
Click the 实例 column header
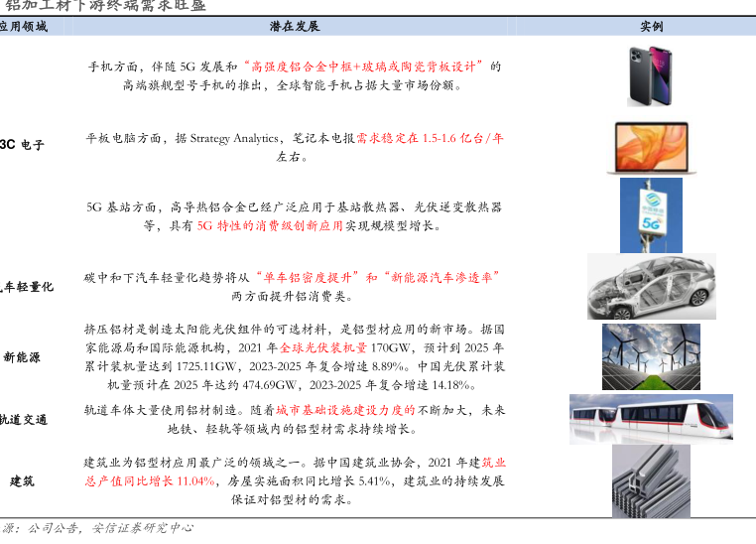click(652, 26)
